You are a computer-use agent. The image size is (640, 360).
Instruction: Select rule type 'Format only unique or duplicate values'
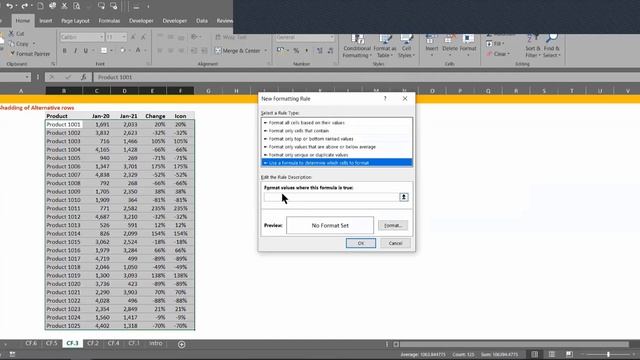tap(337, 155)
